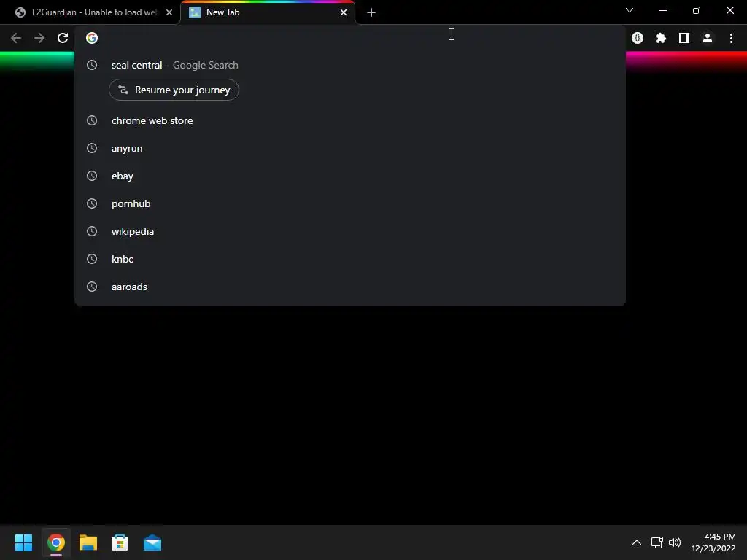Choose the 'seal central' Google Search suggestion

(x=349, y=65)
